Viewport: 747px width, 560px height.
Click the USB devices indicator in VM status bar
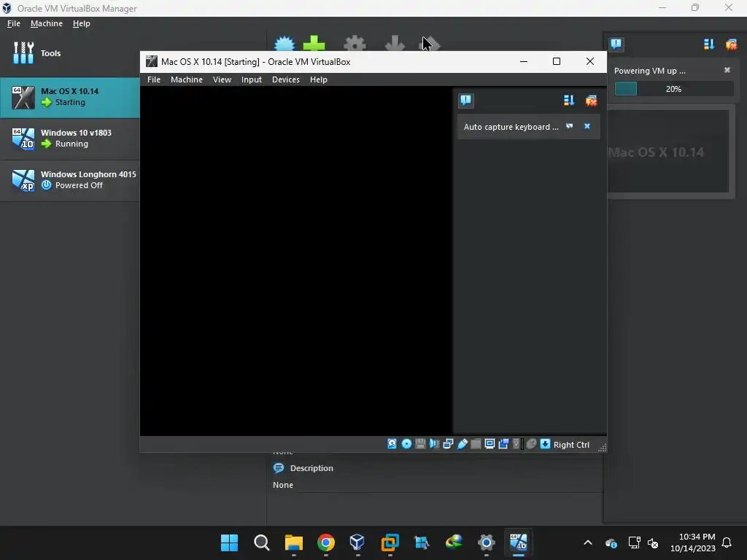[x=462, y=444]
